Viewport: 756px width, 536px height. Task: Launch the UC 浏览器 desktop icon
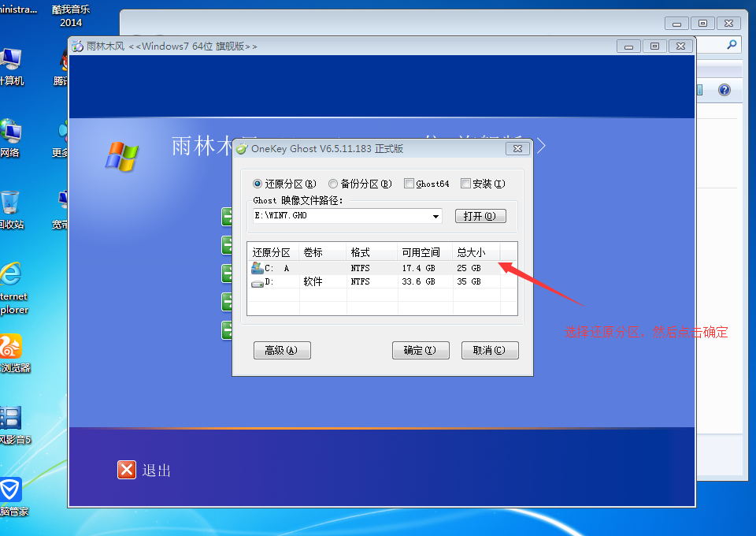pos(13,353)
